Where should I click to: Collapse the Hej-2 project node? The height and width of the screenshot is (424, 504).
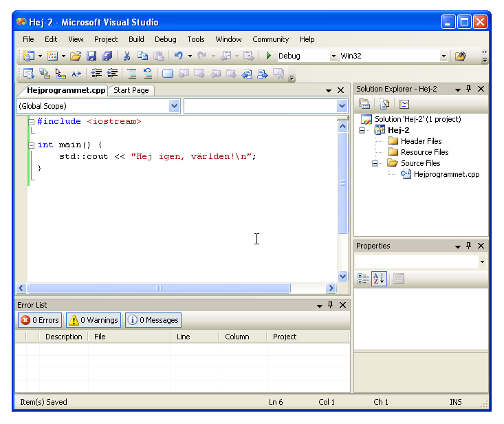point(362,130)
